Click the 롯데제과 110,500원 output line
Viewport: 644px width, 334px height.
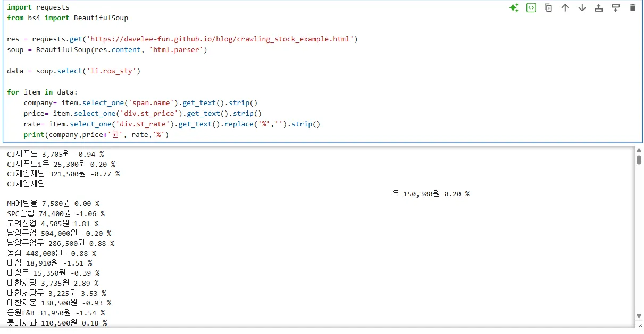(x=56, y=323)
